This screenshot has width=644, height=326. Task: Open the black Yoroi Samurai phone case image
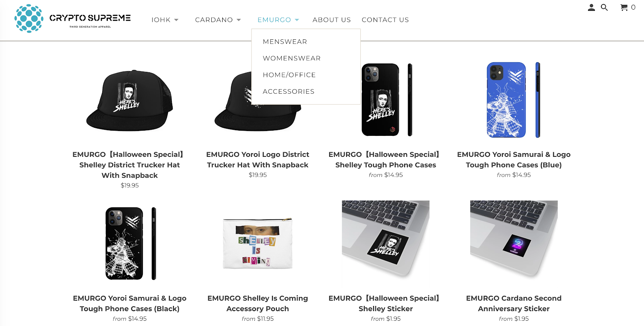coord(130,244)
